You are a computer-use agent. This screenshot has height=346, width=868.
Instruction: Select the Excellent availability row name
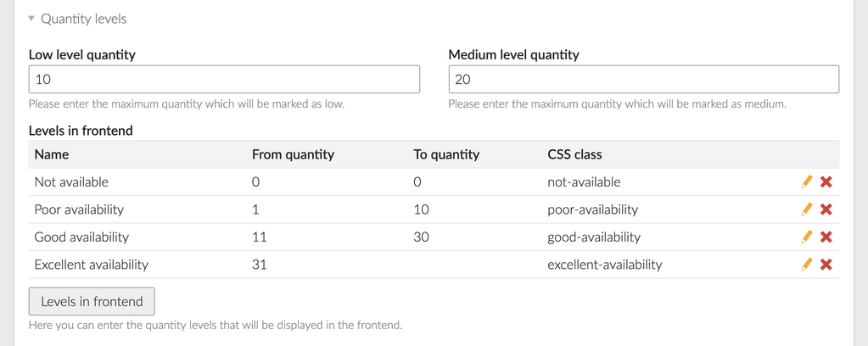pos(91,265)
